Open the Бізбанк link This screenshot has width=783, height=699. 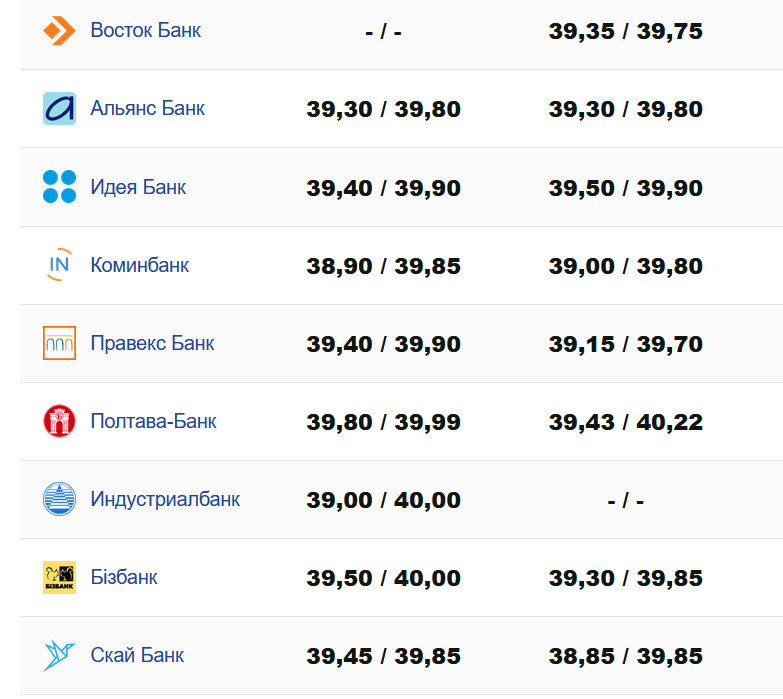[x=124, y=577]
